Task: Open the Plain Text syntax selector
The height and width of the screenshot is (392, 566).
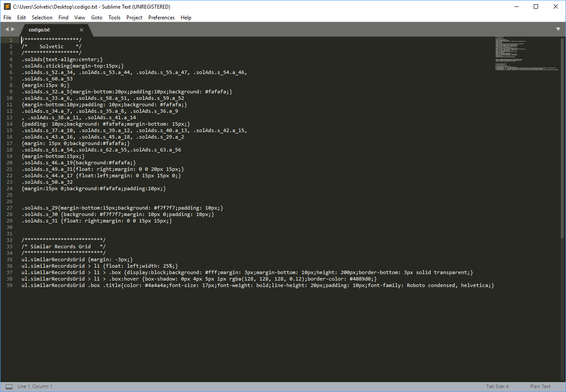Action: click(x=540, y=386)
